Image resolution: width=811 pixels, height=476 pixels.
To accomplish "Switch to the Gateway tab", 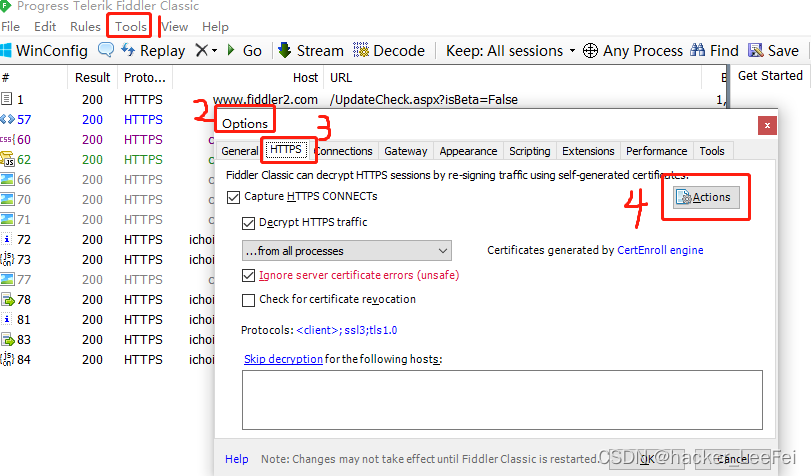I will point(406,151).
